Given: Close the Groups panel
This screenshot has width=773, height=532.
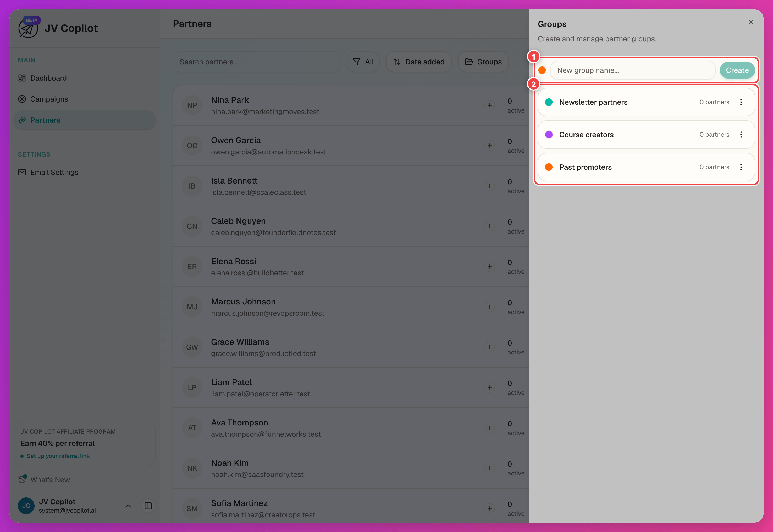Looking at the screenshot, I should click(x=751, y=22).
